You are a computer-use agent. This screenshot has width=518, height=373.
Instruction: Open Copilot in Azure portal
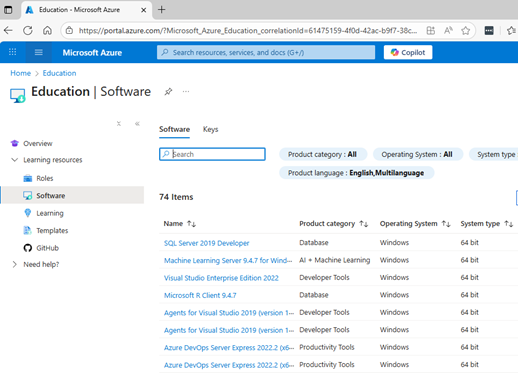(x=408, y=52)
